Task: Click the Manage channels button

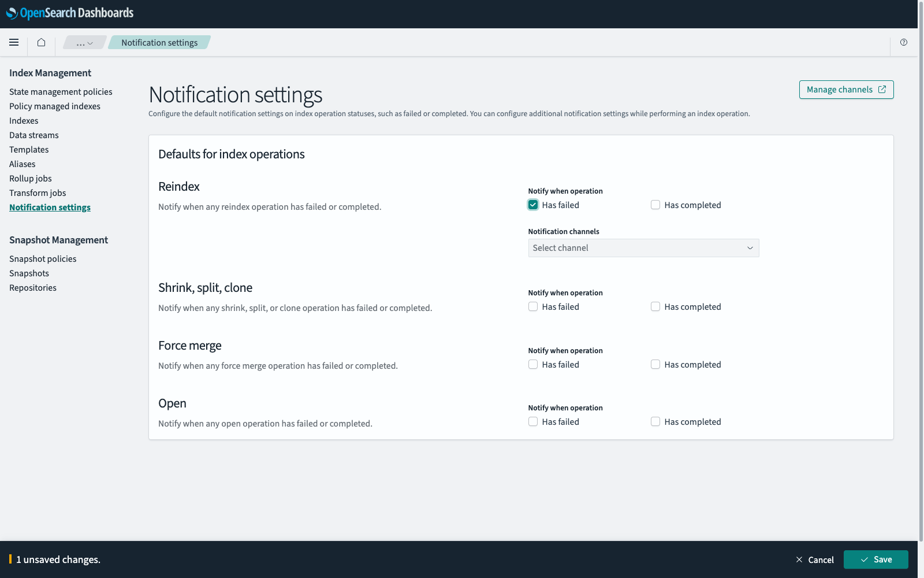Action: [x=846, y=90]
